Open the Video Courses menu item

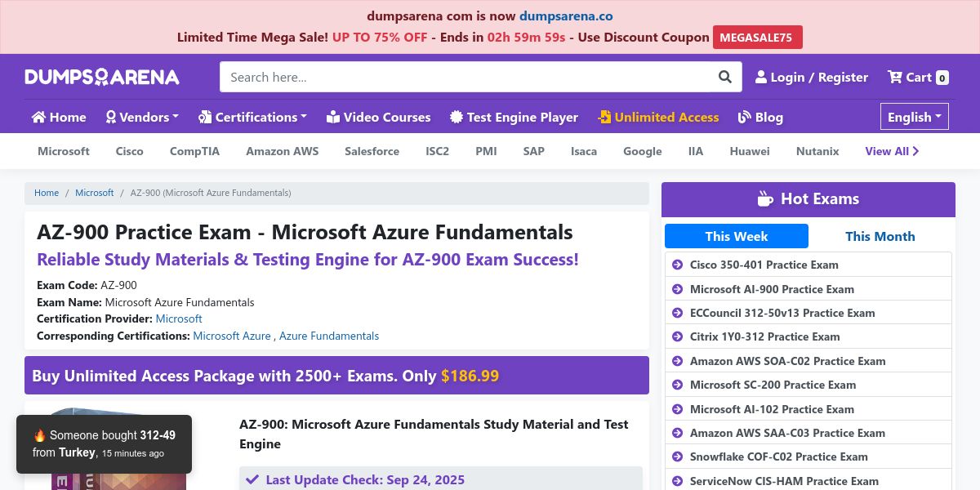(x=378, y=117)
